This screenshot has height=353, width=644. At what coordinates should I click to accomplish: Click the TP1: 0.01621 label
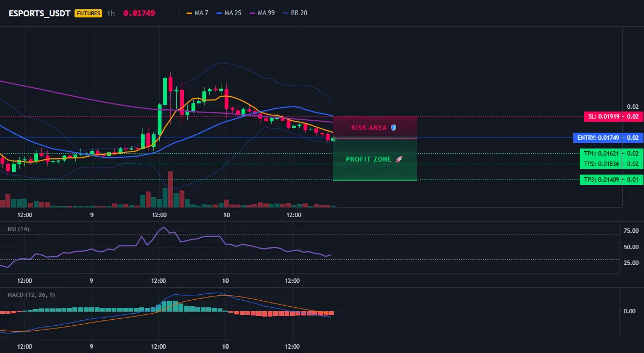pos(601,154)
